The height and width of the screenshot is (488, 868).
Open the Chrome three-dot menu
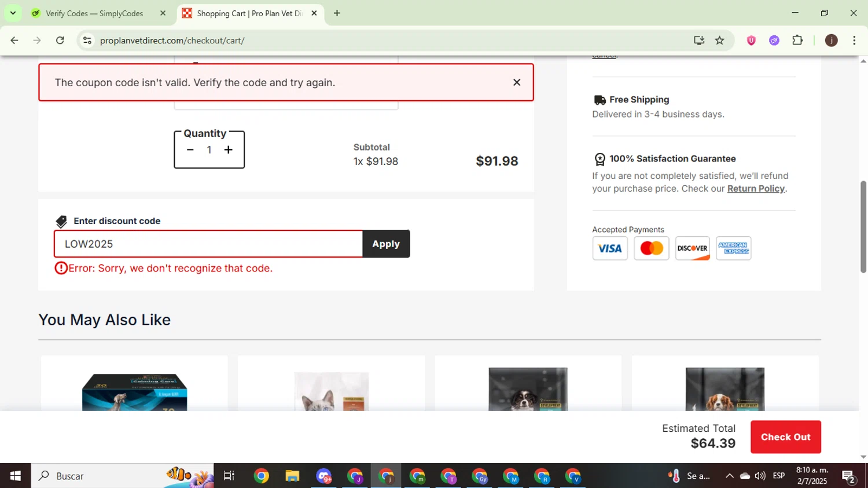pos(854,41)
